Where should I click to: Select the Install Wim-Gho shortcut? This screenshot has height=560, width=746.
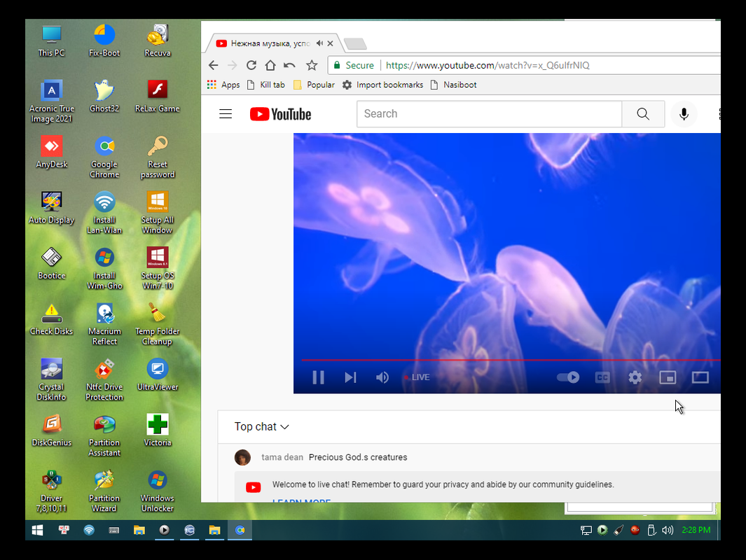[x=104, y=269]
